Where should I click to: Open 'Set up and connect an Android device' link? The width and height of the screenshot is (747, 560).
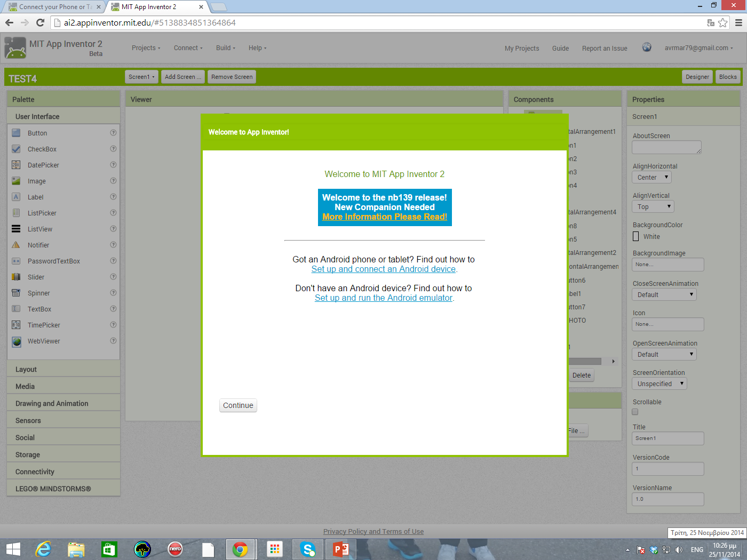point(384,269)
